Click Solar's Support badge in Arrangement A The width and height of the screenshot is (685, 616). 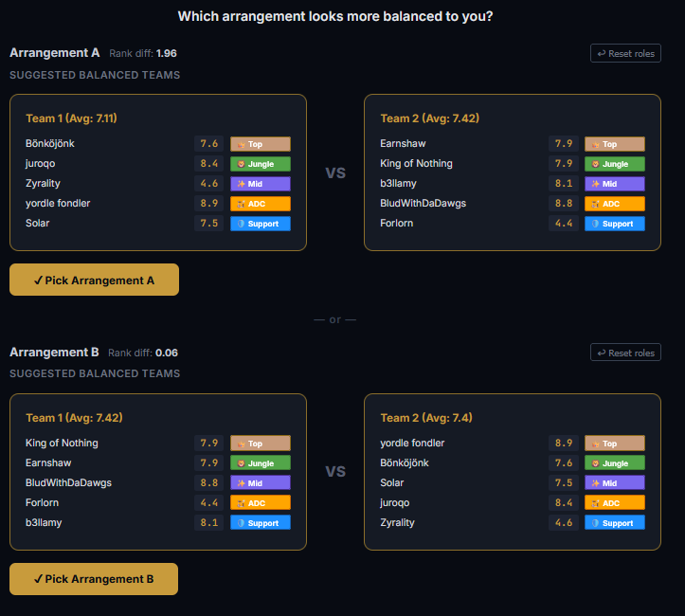261,224
